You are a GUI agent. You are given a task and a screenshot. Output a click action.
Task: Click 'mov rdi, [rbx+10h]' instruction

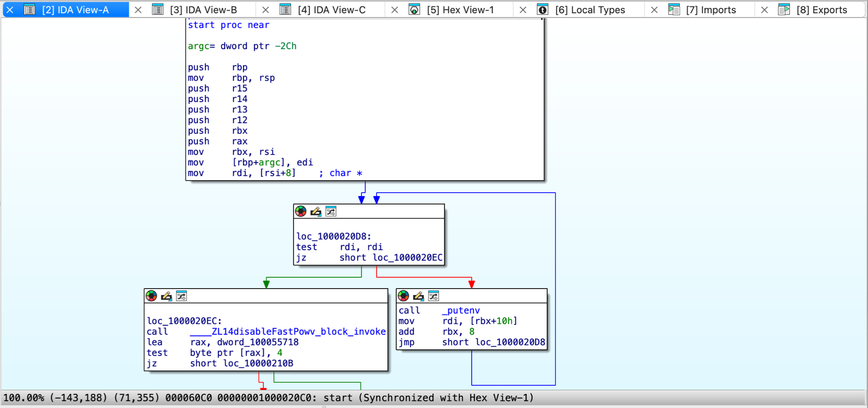pyautogui.click(x=458, y=321)
